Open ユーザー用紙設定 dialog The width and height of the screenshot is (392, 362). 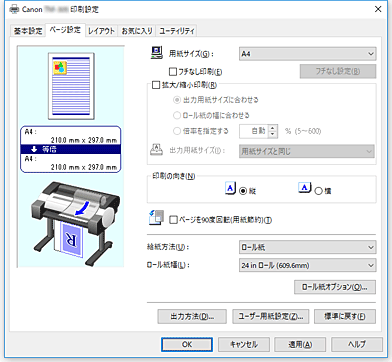tap(270, 317)
